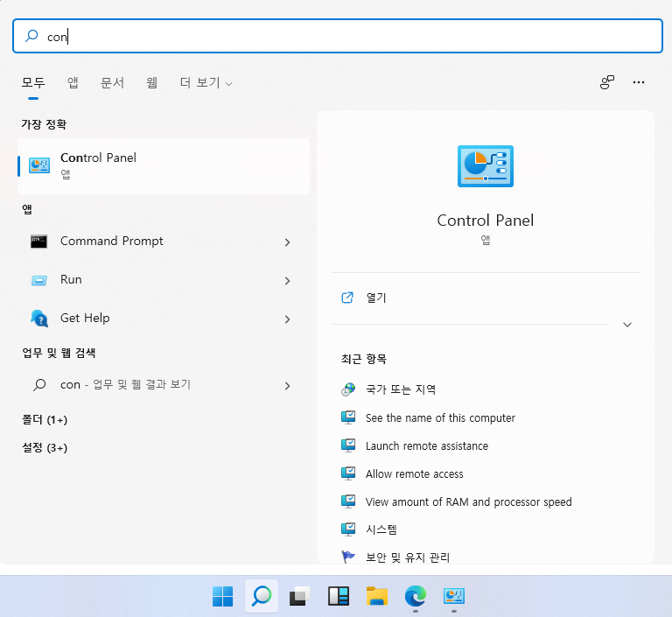Click icon beside 'Allow remote access'
Screen dimensions: 672x617
point(348,473)
